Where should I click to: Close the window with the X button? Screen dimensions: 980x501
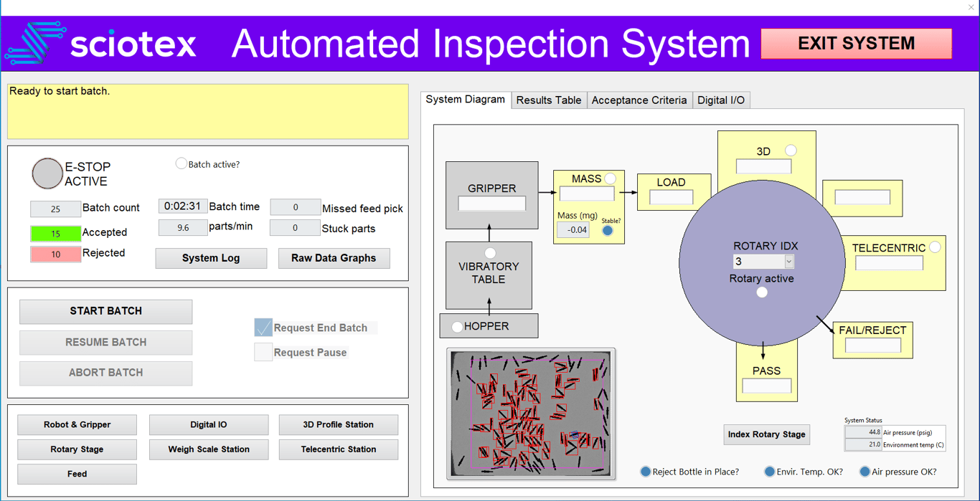pyautogui.click(x=971, y=7)
